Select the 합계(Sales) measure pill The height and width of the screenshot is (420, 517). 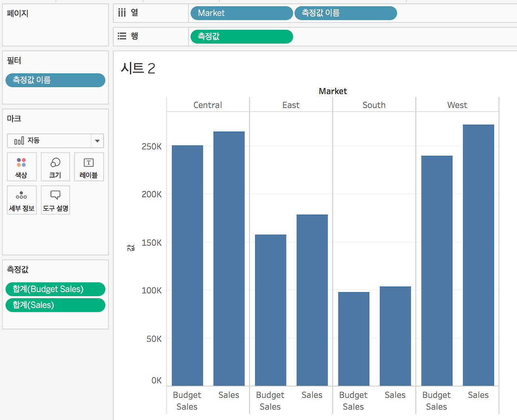pyautogui.click(x=55, y=305)
